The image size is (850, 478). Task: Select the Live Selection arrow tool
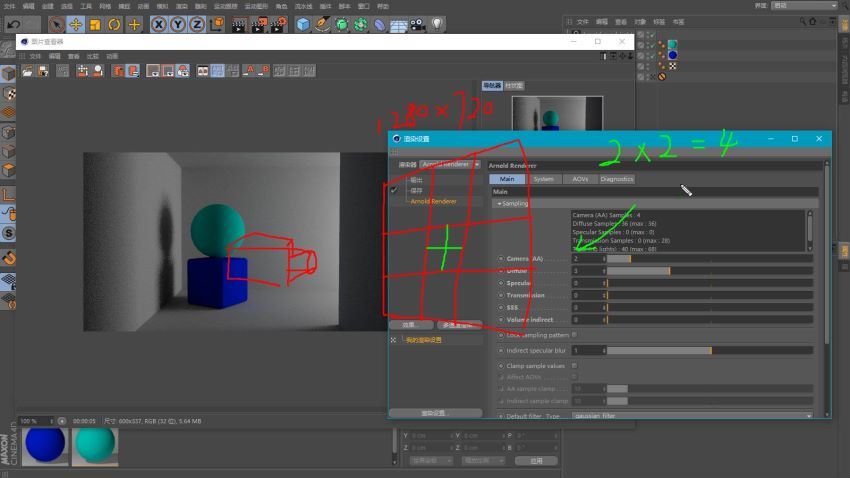click(x=56, y=24)
